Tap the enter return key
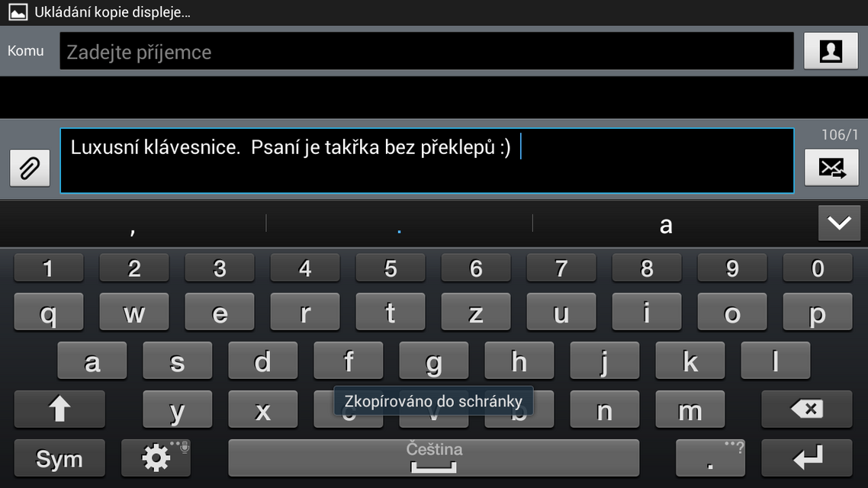Screen dimensions: 868x488 point(806,457)
